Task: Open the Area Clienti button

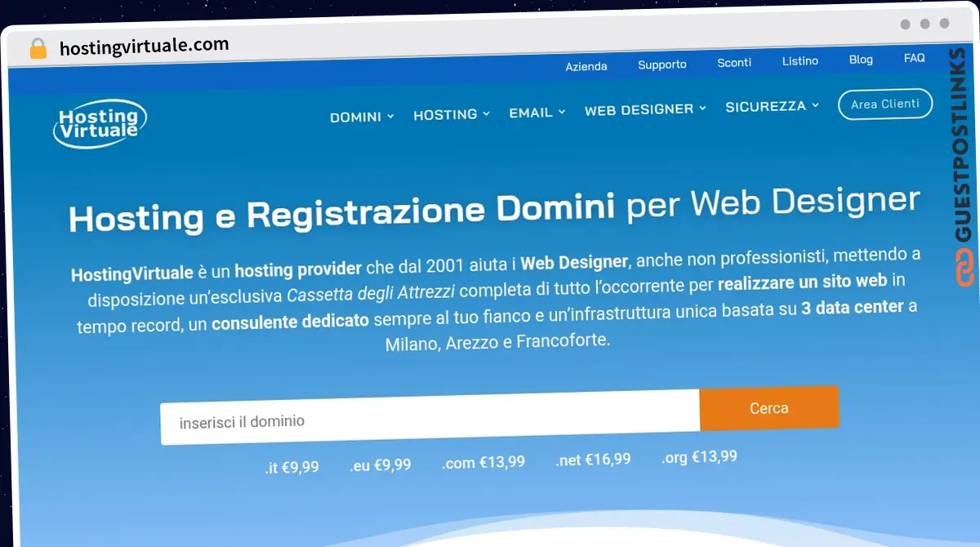Action: pyautogui.click(x=885, y=104)
